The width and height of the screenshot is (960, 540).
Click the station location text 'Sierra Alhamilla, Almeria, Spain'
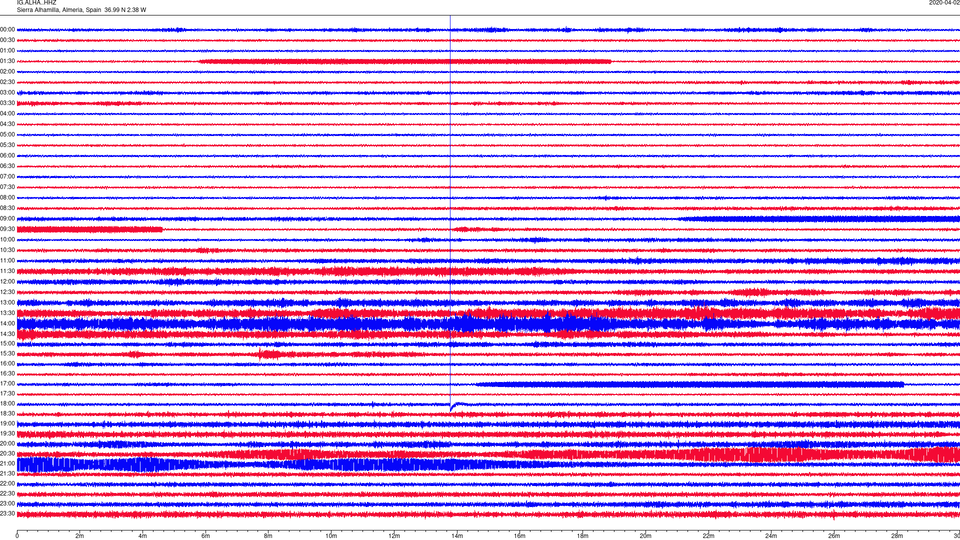(59, 10)
